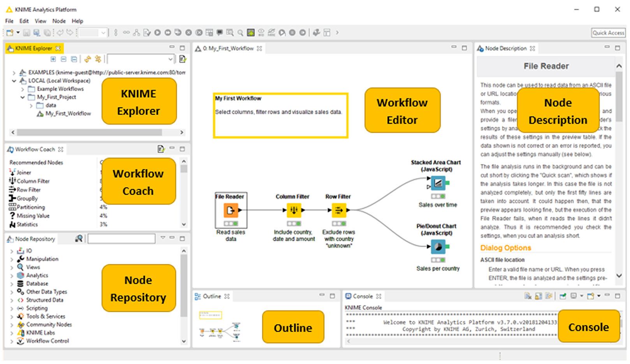Expand the data folder
The width and height of the screenshot is (630, 364).
(31, 106)
